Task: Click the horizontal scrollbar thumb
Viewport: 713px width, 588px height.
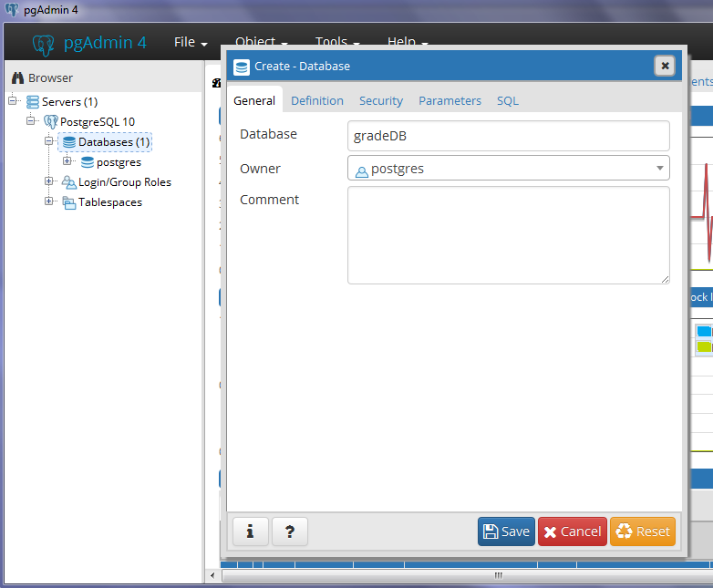Action: point(469,575)
